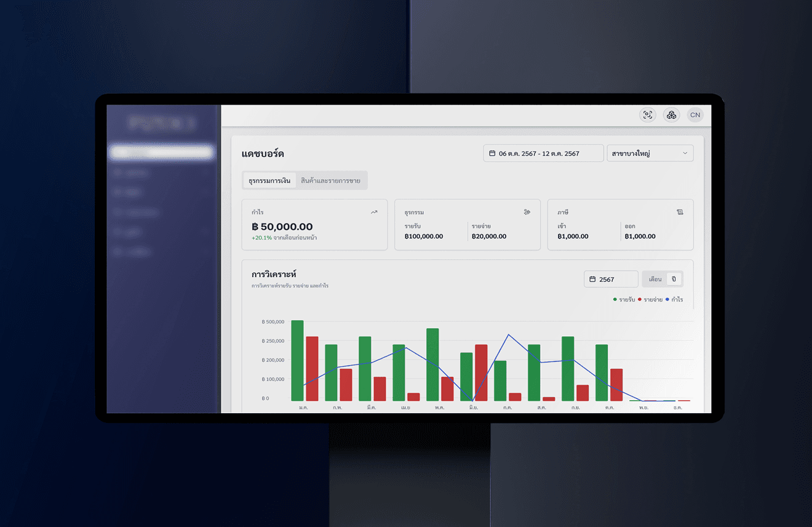The height and width of the screenshot is (527, 812).
Task: Open the 2567 year picker
Action: (x=611, y=280)
